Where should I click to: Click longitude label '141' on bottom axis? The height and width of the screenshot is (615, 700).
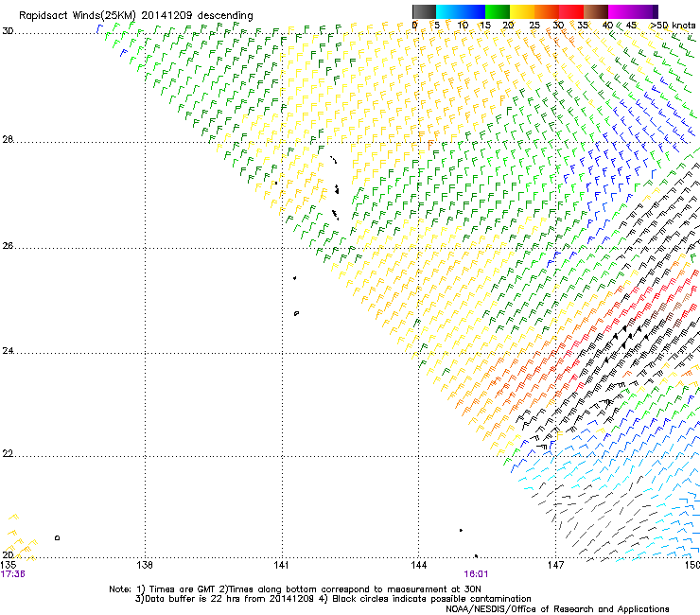click(x=282, y=565)
